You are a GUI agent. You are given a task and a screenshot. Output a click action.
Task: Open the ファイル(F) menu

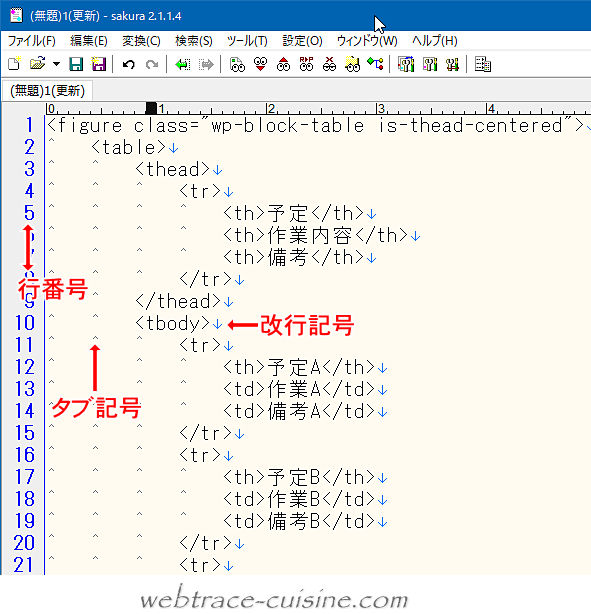tap(32, 41)
